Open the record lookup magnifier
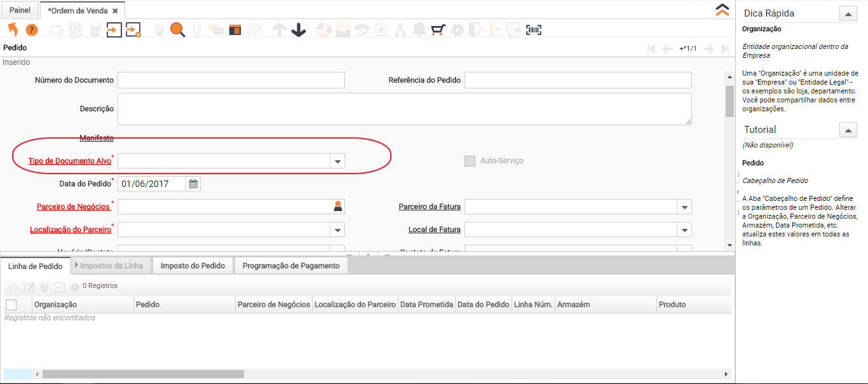This screenshot has height=384, width=868. point(177,29)
